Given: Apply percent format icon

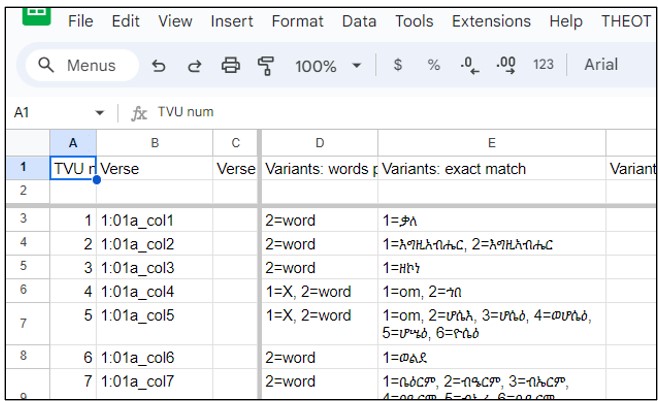Looking at the screenshot, I should 434,65.
